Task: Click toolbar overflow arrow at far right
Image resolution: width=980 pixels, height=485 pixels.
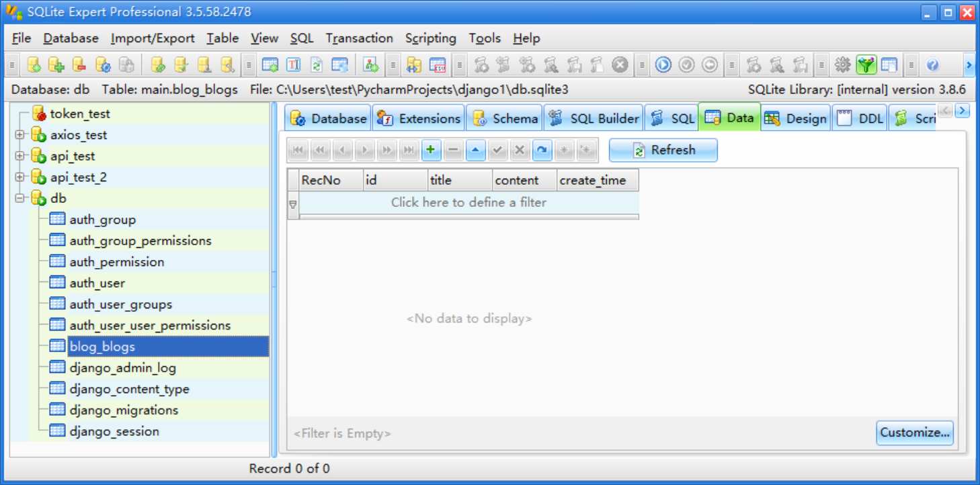Action: point(969,65)
